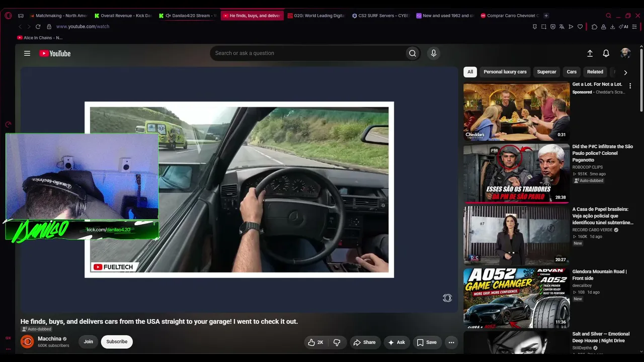Dislike the video with thumbs-down button

click(337, 342)
